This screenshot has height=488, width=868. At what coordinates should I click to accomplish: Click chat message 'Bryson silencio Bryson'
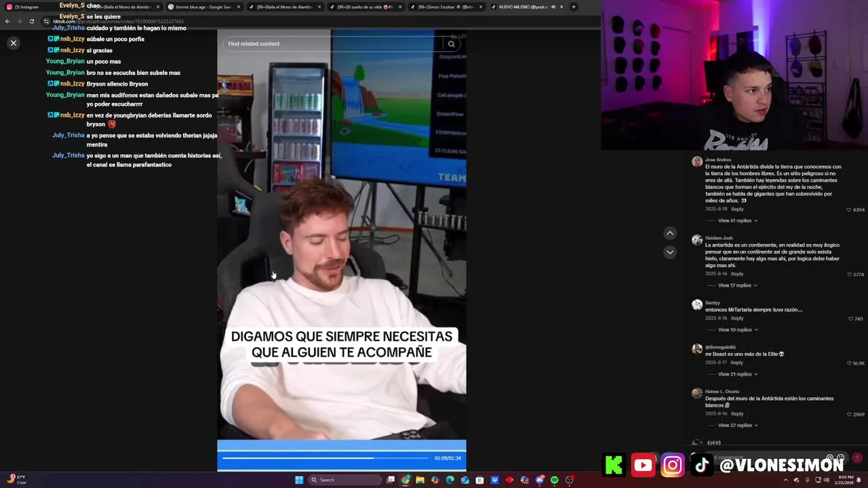(117, 83)
